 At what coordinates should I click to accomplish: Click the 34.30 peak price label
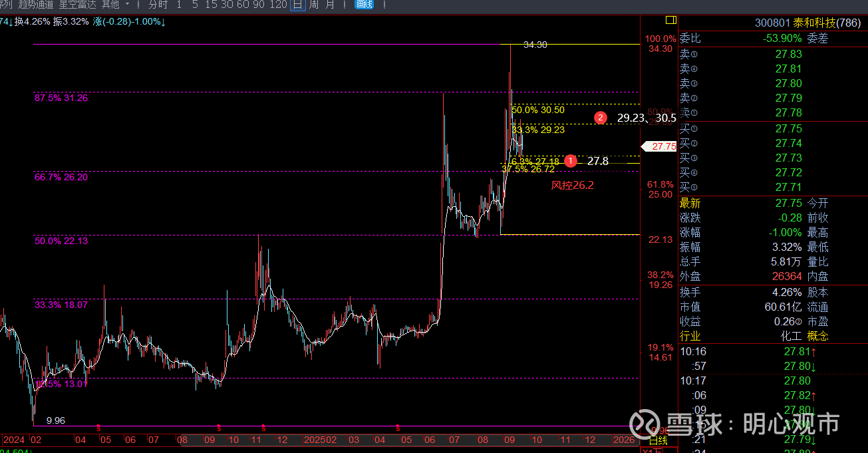(535, 45)
